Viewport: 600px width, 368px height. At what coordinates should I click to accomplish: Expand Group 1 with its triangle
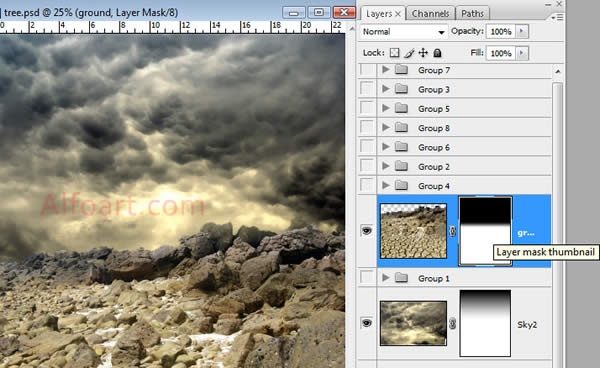click(386, 278)
